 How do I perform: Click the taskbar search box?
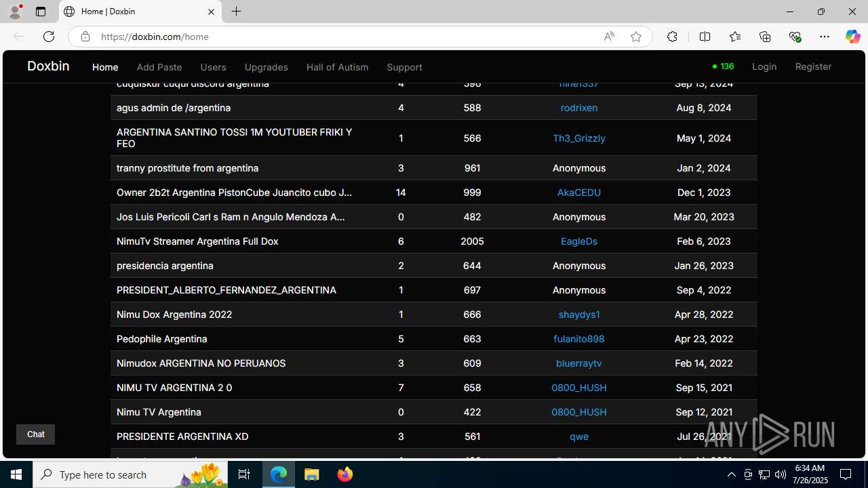[x=132, y=474]
